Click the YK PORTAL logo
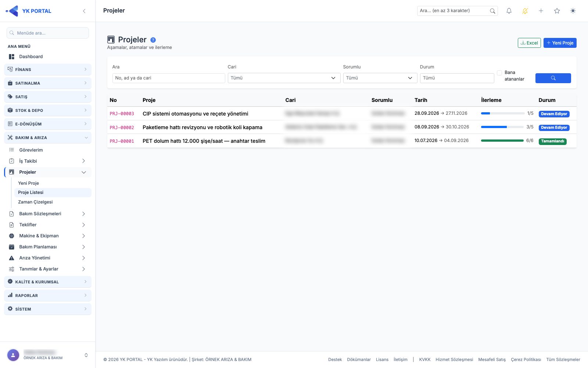The height and width of the screenshot is (368, 588). 29,11
